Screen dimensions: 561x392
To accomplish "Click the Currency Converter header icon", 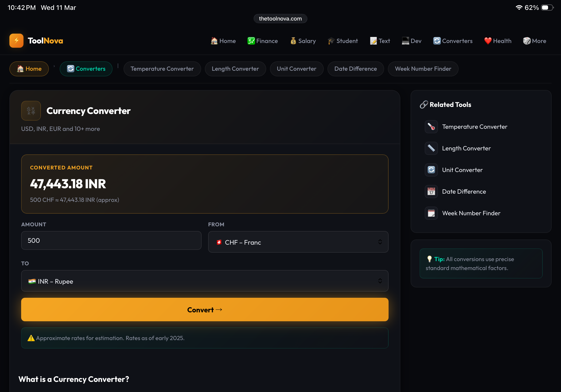I will click(x=31, y=111).
